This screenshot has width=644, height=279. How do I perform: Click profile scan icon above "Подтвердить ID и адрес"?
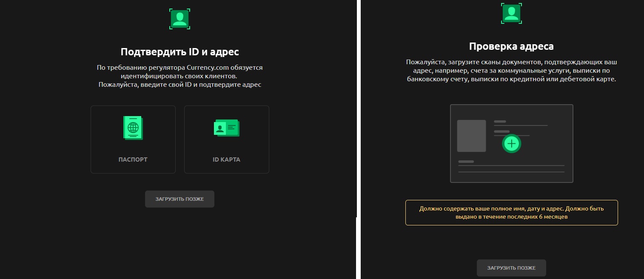180,19
